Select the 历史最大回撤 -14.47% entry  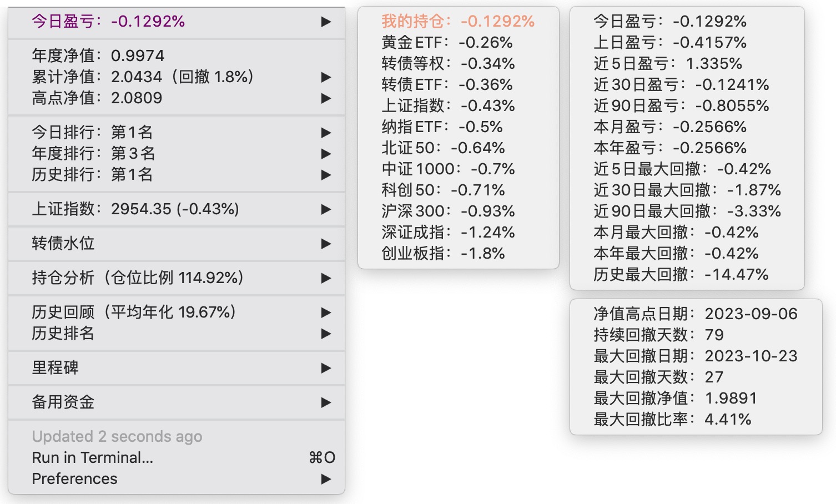(x=681, y=275)
